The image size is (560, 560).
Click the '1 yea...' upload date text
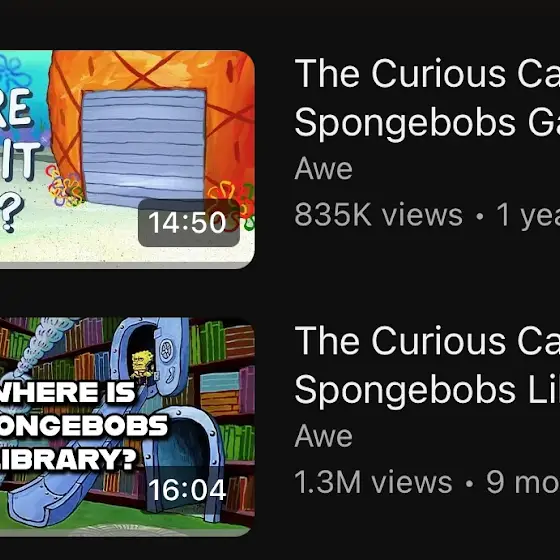pos(528,215)
